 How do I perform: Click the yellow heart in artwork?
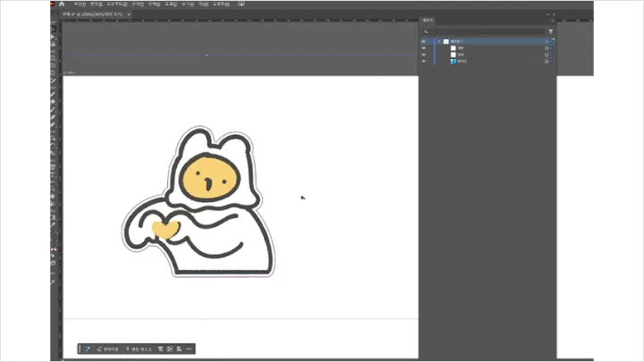165,229
